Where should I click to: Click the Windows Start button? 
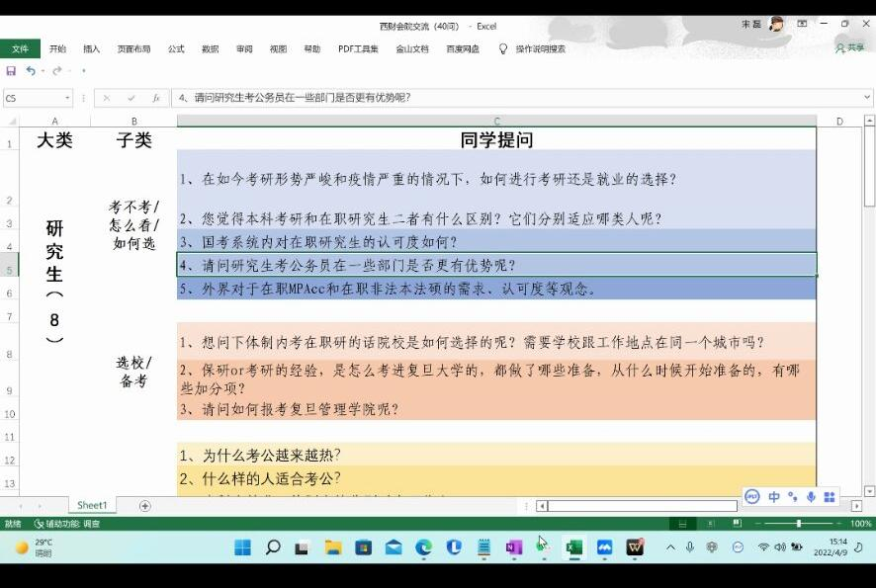(243, 547)
